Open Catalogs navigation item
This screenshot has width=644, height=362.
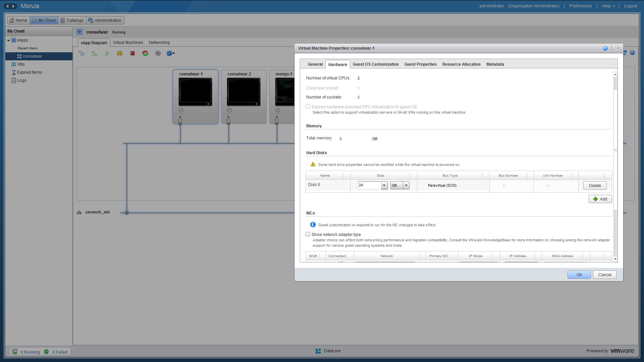coord(72,20)
